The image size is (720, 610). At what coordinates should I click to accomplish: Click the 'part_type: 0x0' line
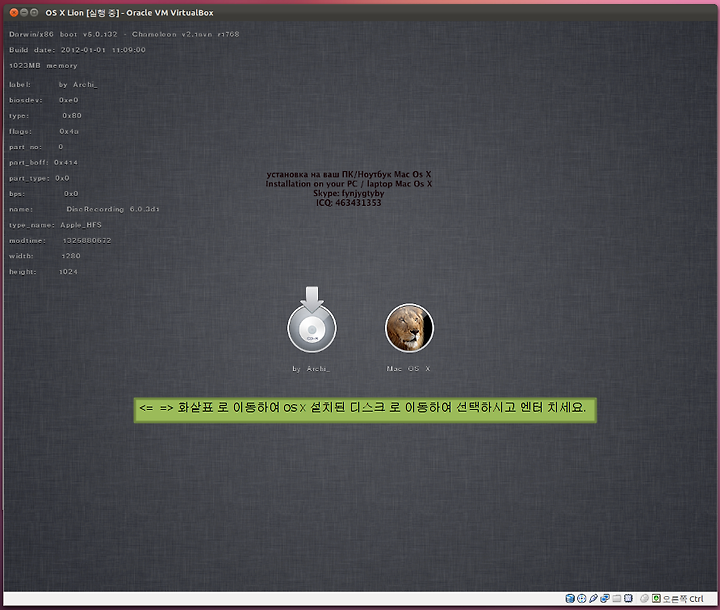(39, 178)
